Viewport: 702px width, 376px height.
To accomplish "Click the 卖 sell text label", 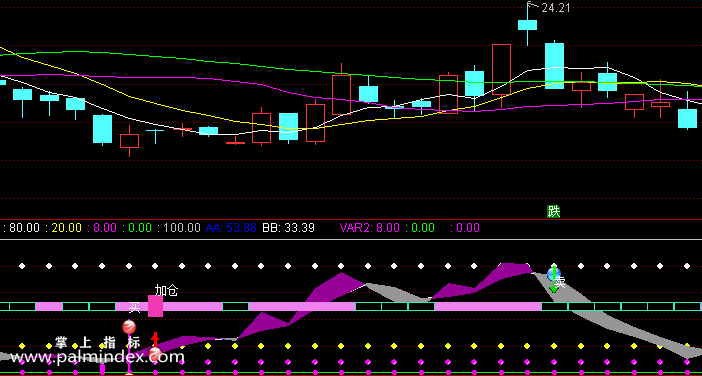I will coord(560,282).
